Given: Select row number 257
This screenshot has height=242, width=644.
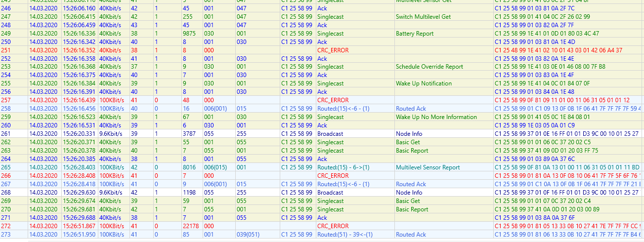Looking at the screenshot, I should coord(6,100).
